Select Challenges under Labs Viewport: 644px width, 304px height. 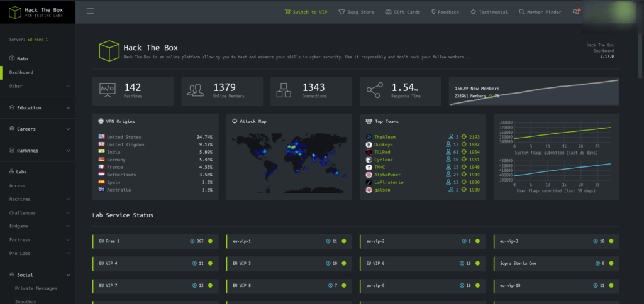(x=23, y=213)
